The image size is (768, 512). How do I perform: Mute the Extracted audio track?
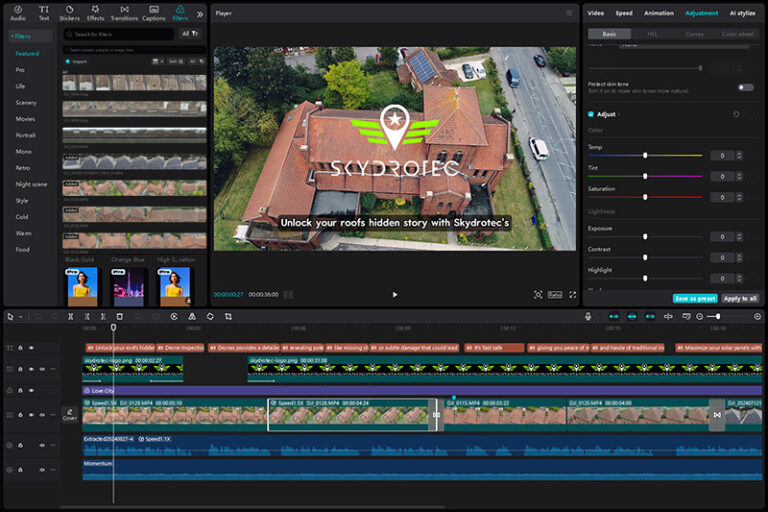[42, 445]
